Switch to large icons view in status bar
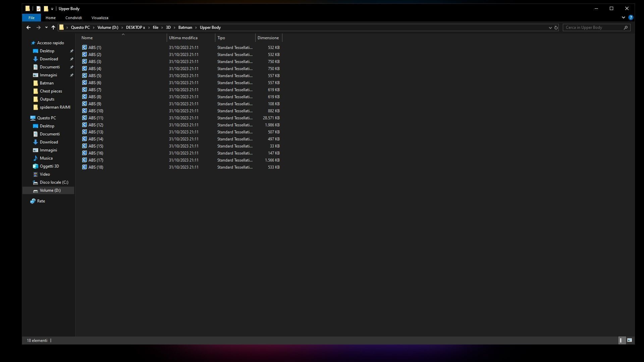644x362 pixels. [630, 340]
